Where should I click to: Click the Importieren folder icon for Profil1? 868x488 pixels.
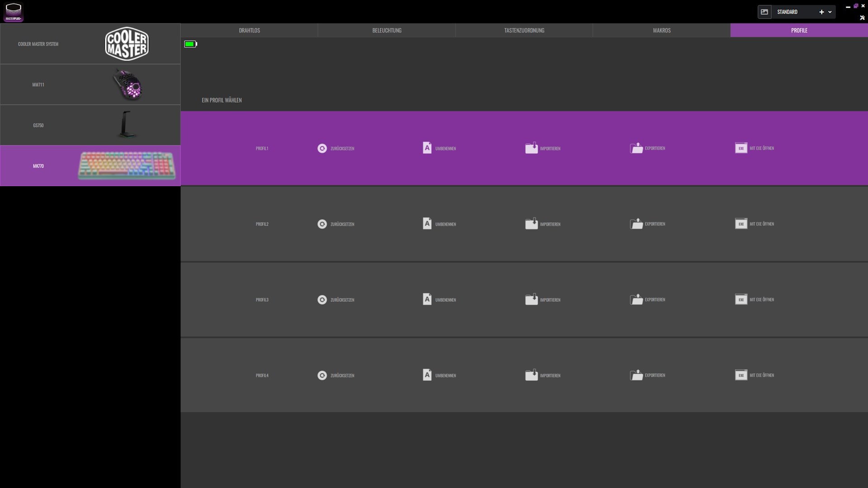click(x=531, y=148)
